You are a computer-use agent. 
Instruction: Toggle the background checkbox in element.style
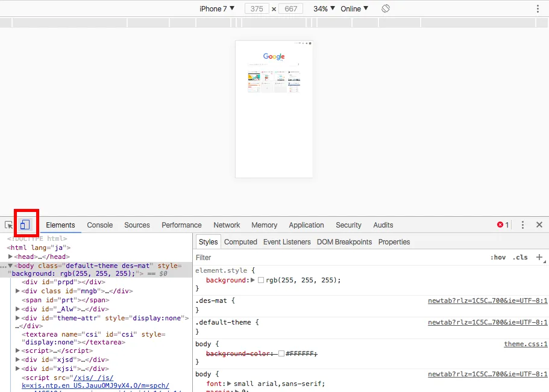(x=261, y=280)
